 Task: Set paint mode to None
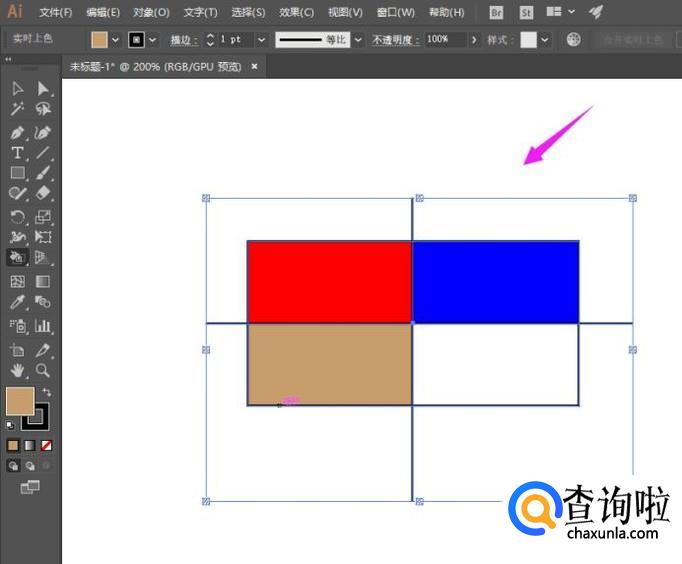click(x=46, y=445)
